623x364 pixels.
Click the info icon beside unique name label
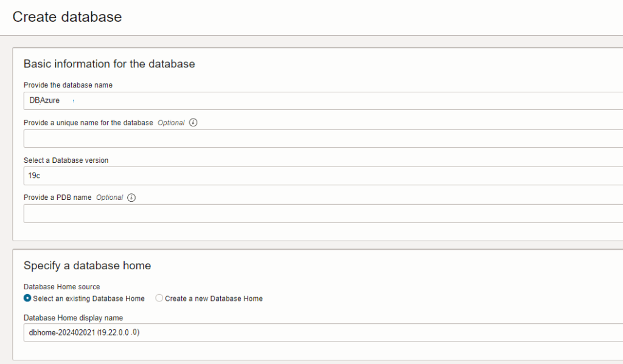(x=193, y=123)
